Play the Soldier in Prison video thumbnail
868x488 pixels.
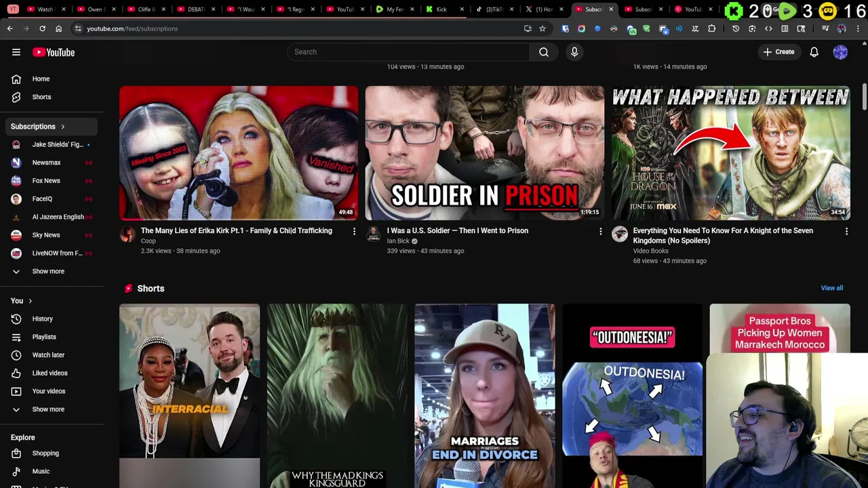point(484,153)
